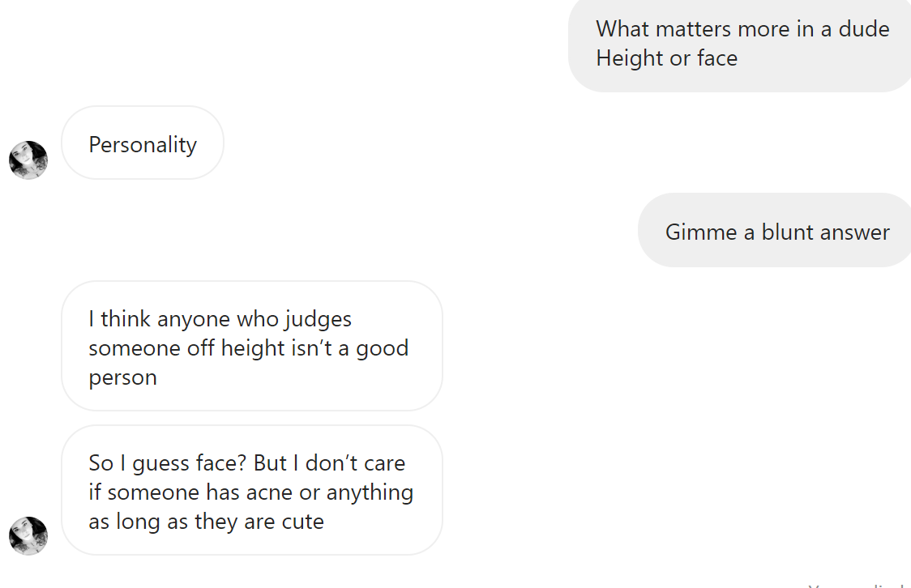Click the 'What matters more in a dude' bubble
Viewport: 911px width, 588px height.
tap(740, 44)
